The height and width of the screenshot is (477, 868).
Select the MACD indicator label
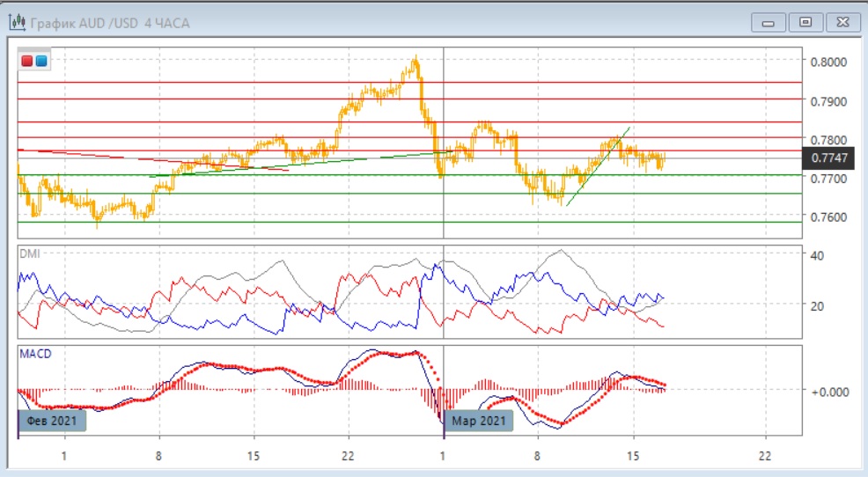tap(36, 354)
